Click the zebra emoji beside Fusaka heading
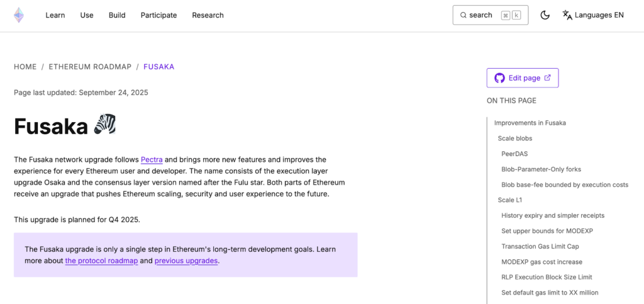Image resolution: width=644 pixels, height=304 pixels. pyautogui.click(x=105, y=126)
